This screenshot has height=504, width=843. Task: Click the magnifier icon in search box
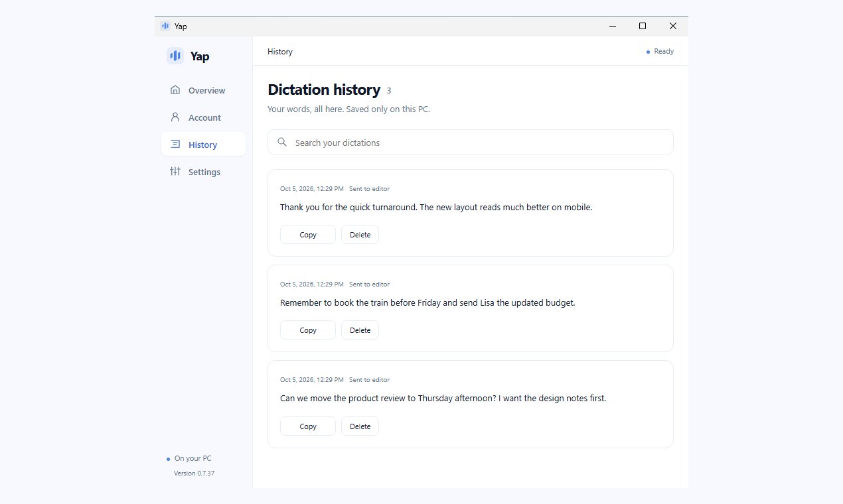tap(282, 142)
